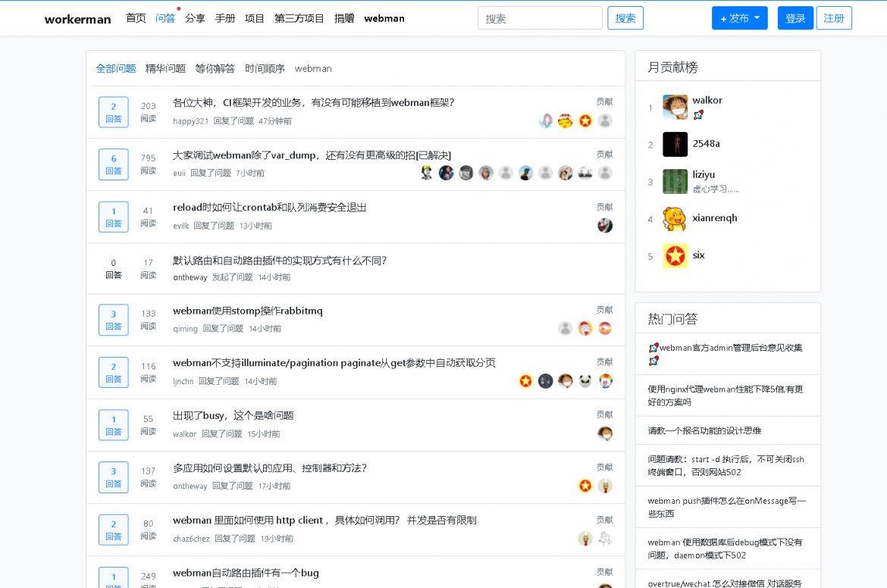Click the 1 answer box on busy question
Image resolution: width=887 pixels, height=588 pixels.
click(114, 425)
